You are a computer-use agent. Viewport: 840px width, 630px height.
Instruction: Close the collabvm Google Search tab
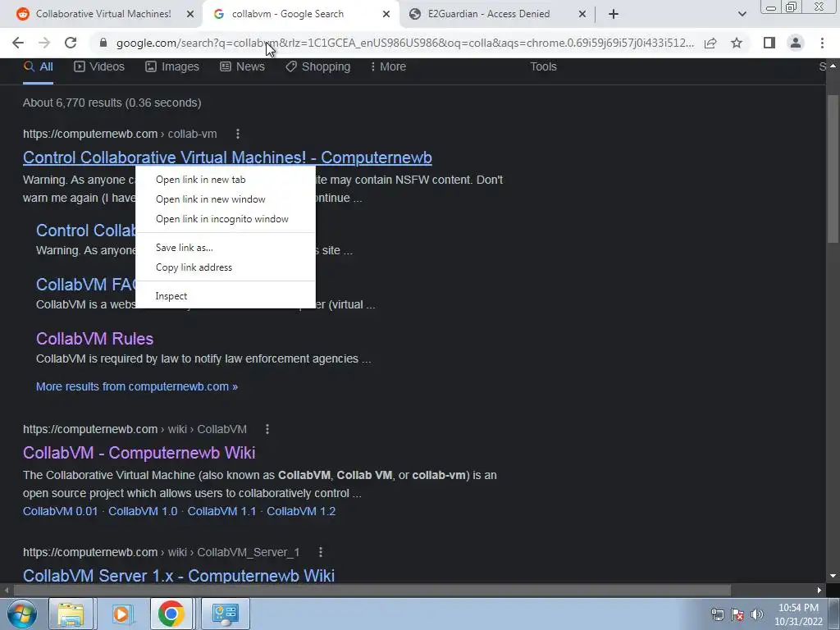(386, 15)
